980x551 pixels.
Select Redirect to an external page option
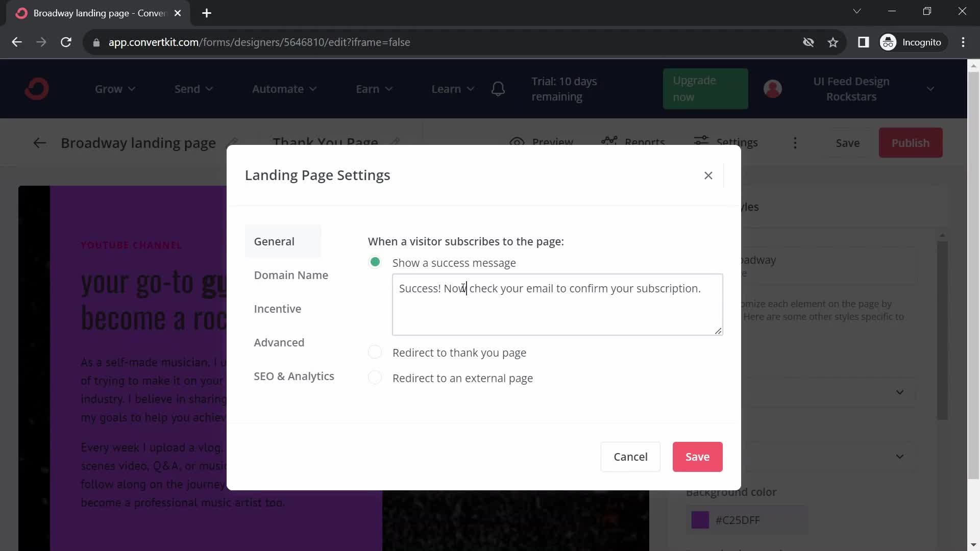point(375,378)
